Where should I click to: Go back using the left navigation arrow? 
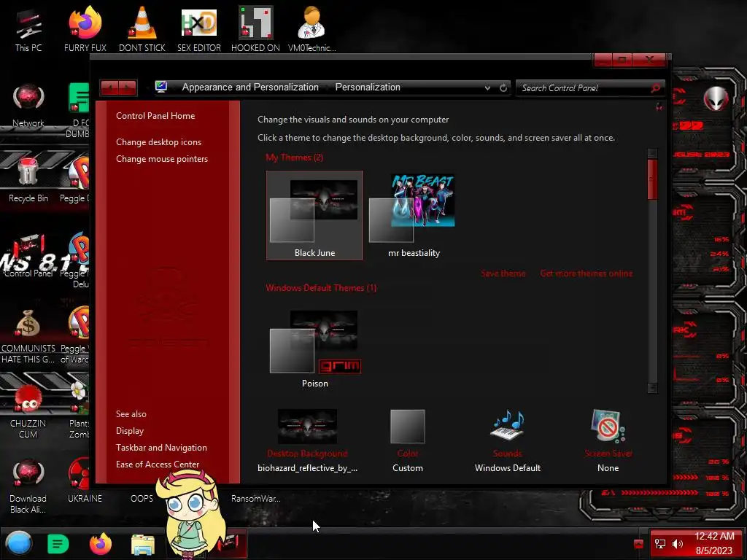[110, 87]
